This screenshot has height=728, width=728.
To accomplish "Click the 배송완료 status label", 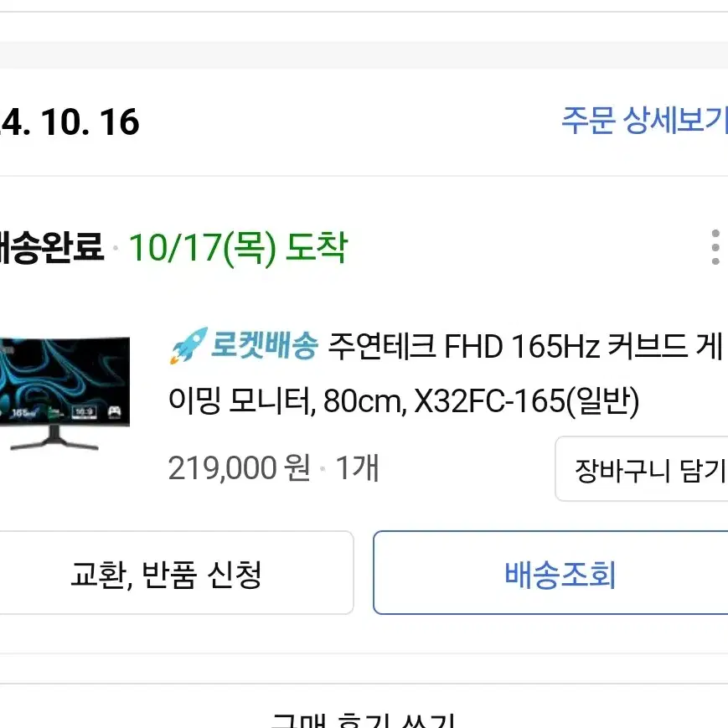I will pos(52,247).
